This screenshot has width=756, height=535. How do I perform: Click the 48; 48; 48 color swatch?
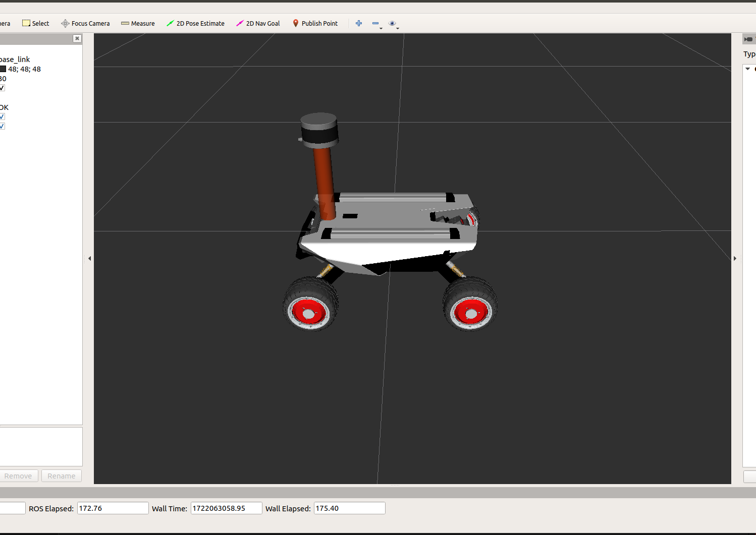(3, 69)
